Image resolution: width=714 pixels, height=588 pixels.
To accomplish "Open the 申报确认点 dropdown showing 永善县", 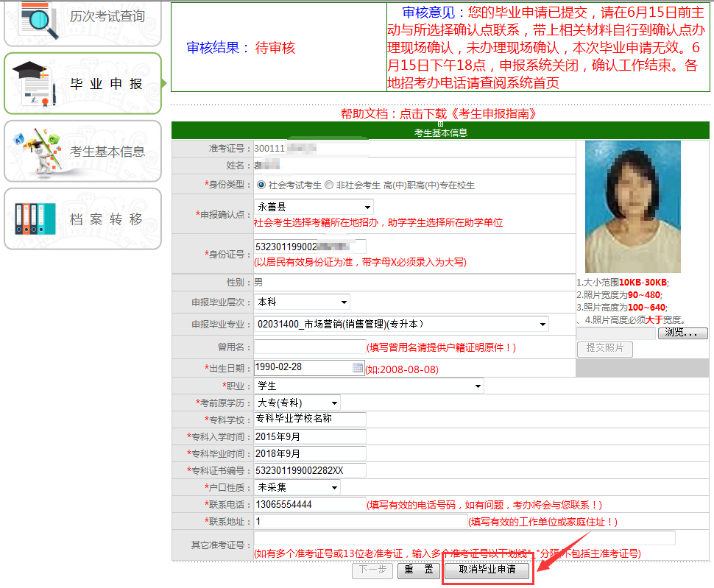I will point(314,208).
